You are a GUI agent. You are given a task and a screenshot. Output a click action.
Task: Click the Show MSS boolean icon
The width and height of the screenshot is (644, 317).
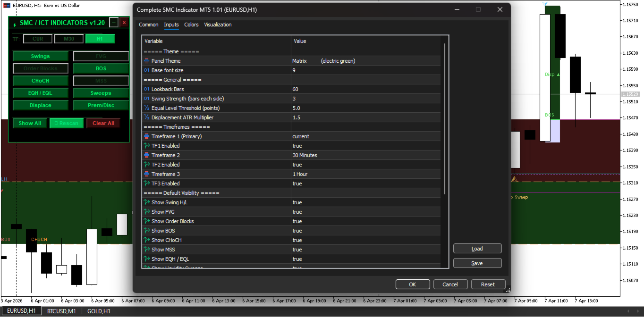[146, 250]
